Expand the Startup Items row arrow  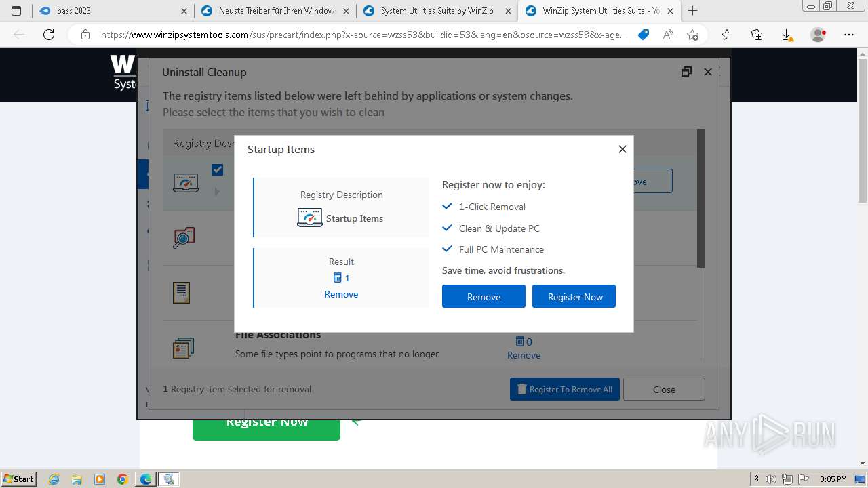click(217, 192)
